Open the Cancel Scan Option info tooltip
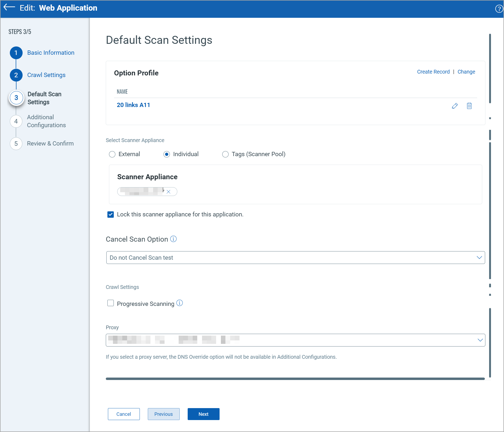The height and width of the screenshot is (432, 504). click(173, 239)
